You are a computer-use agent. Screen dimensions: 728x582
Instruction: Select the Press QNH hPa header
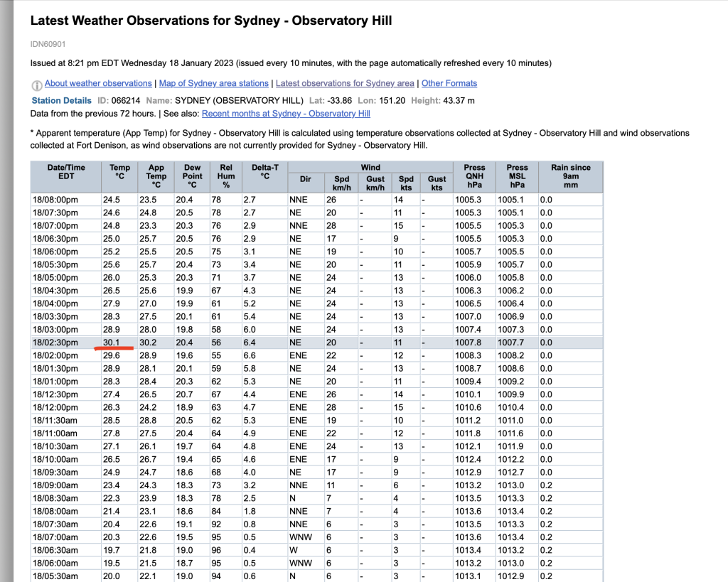[474, 177]
